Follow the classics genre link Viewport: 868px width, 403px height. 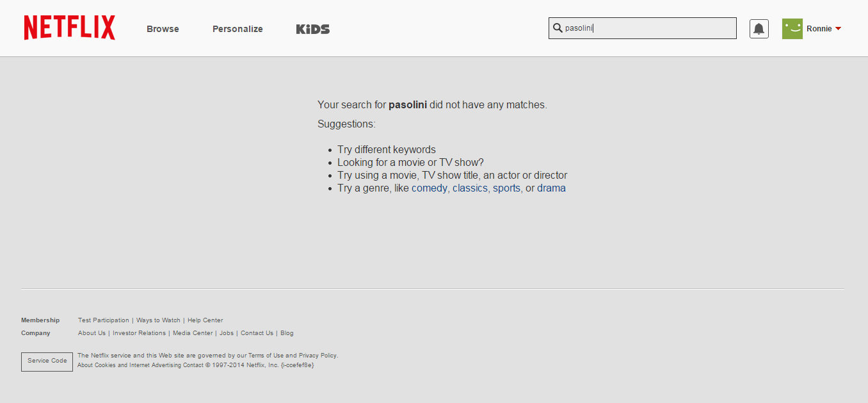[470, 188]
